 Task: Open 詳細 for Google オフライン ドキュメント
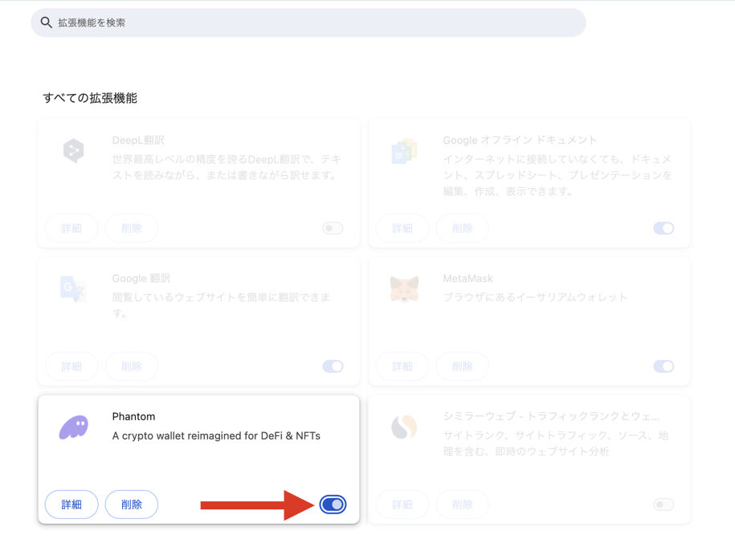pos(402,228)
